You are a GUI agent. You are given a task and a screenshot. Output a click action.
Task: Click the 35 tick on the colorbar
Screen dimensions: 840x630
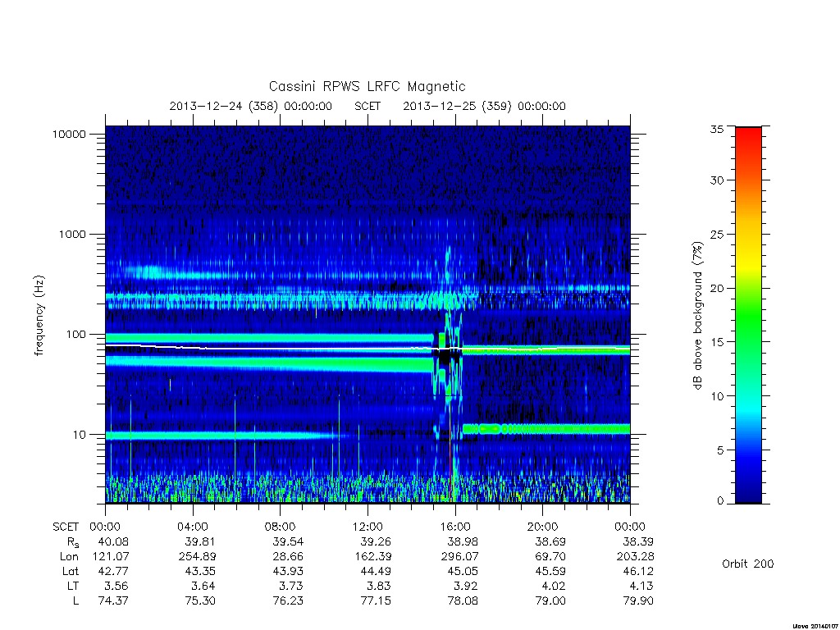(x=717, y=129)
